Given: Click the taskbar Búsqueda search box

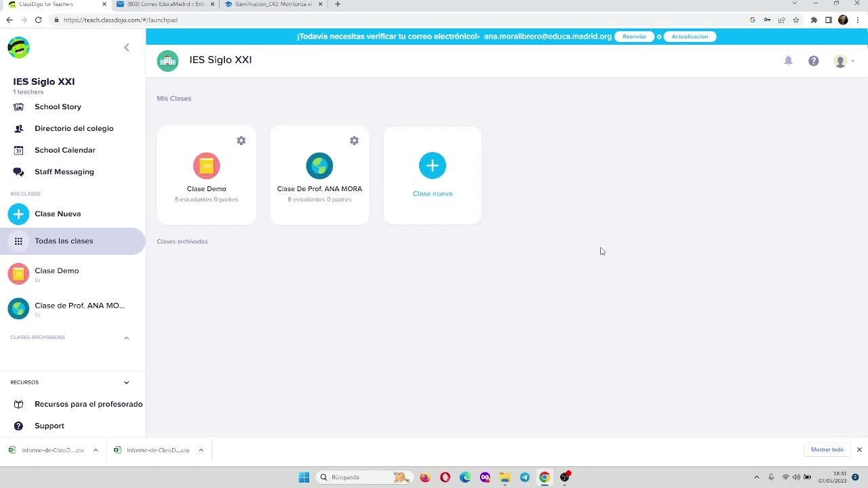Looking at the screenshot, I should (x=364, y=477).
